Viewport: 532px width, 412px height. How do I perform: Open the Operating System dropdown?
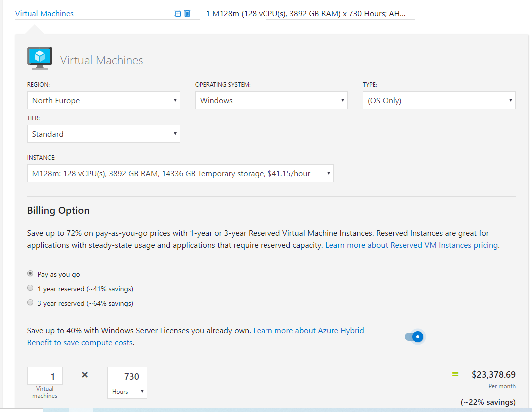(271, 100)
